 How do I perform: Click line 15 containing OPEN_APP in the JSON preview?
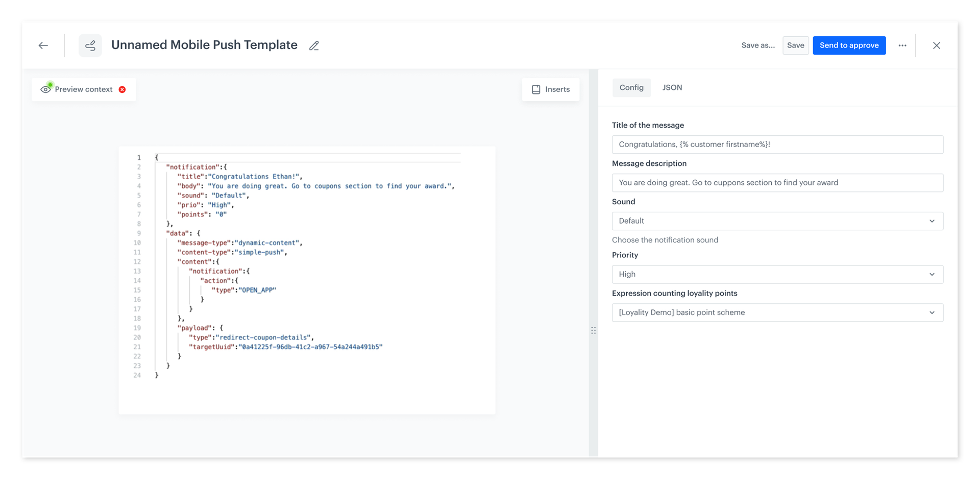coord(256,289)
